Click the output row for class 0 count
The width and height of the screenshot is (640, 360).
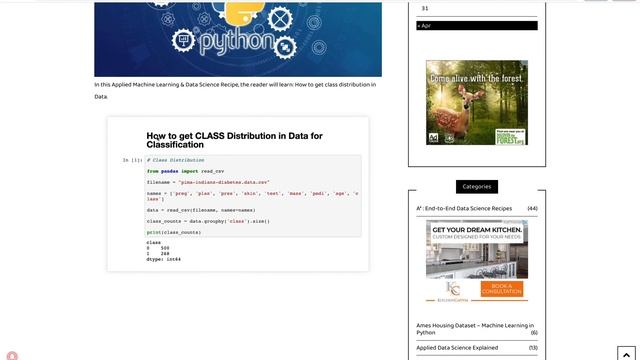(x=158, y=248)
